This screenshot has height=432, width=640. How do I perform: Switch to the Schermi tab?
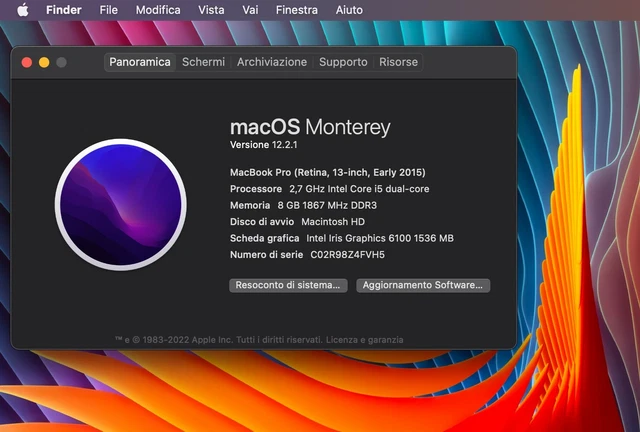(203, 62)
